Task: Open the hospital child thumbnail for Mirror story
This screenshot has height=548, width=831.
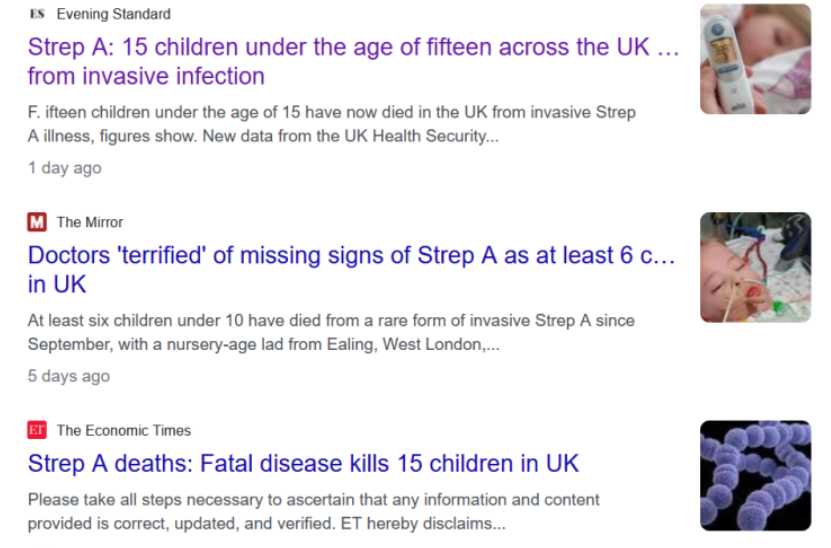Action: coord(755,267)
